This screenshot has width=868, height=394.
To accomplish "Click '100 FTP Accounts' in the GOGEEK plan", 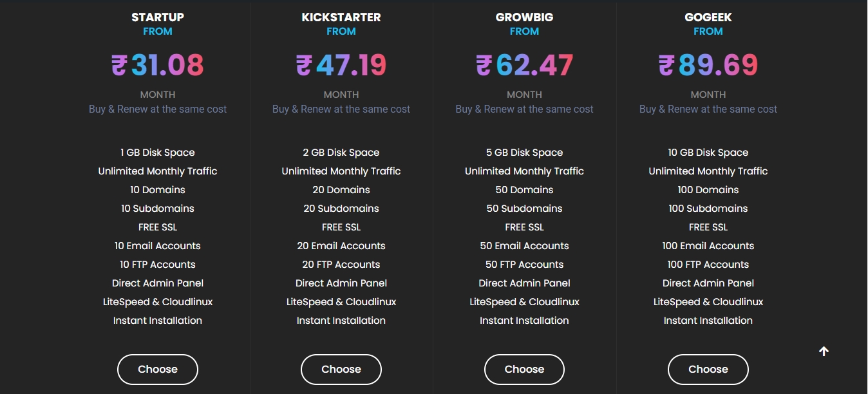I will [x=708, y=265].
